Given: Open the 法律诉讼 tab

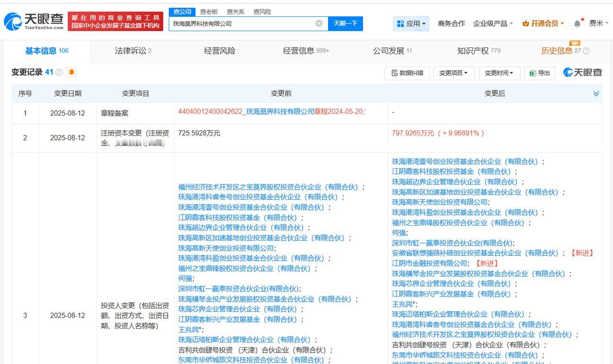Looking at the screenshot, I should click(x=133, y=51).
